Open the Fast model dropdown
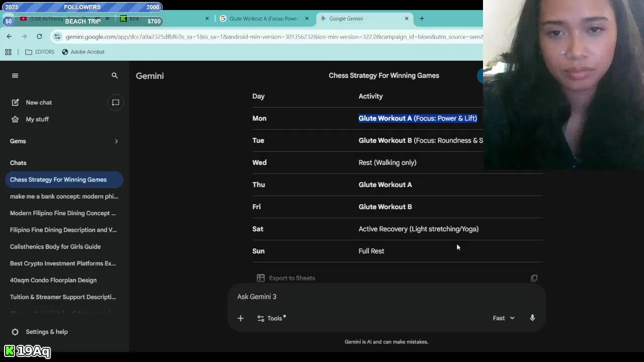Screen dimensions: 644x362 pyautogui.click(x=504, y=318)
